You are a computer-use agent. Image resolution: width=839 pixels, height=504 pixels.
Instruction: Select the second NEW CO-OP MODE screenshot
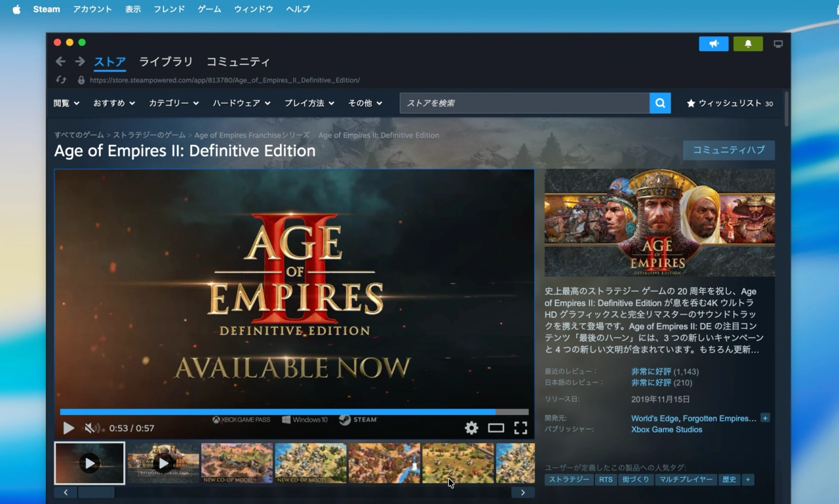click(311, 463)
